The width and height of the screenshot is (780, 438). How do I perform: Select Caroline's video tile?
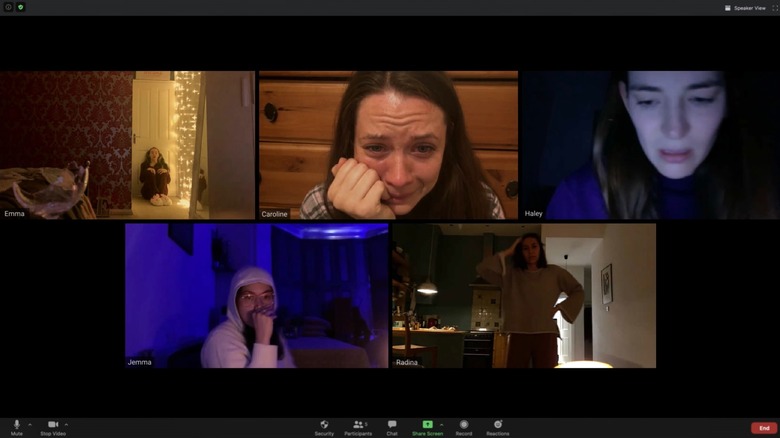click(389, 145)
